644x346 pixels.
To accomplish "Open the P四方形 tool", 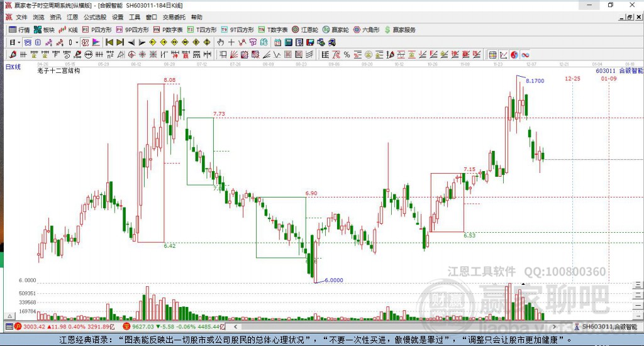I will [97, 30].
